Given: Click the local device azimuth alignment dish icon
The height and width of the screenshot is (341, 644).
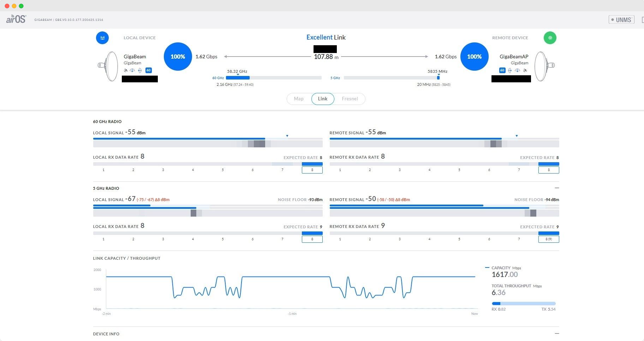Looking at the screenshot, I should (x=140, y=70).
